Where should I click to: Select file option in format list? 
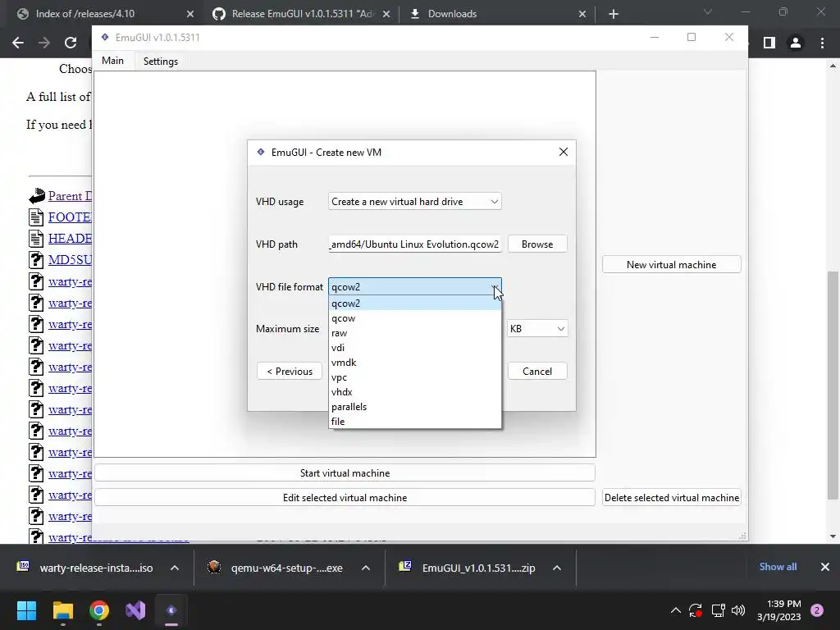click(414, 421)
